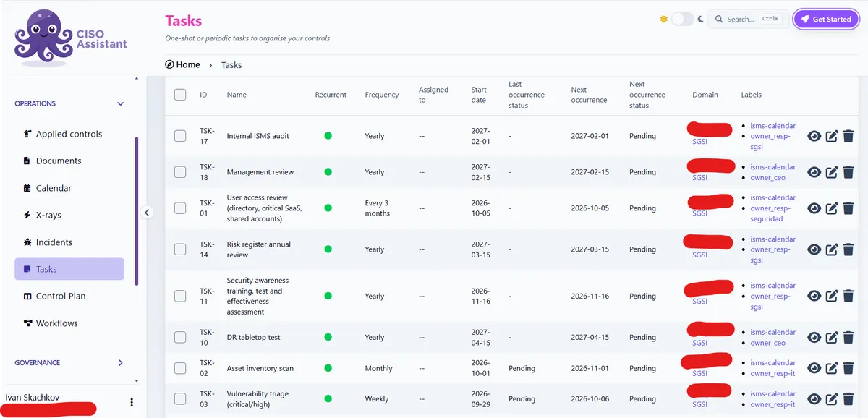
Task: Click owner_ceo label in Management review row
Action: 767,177
